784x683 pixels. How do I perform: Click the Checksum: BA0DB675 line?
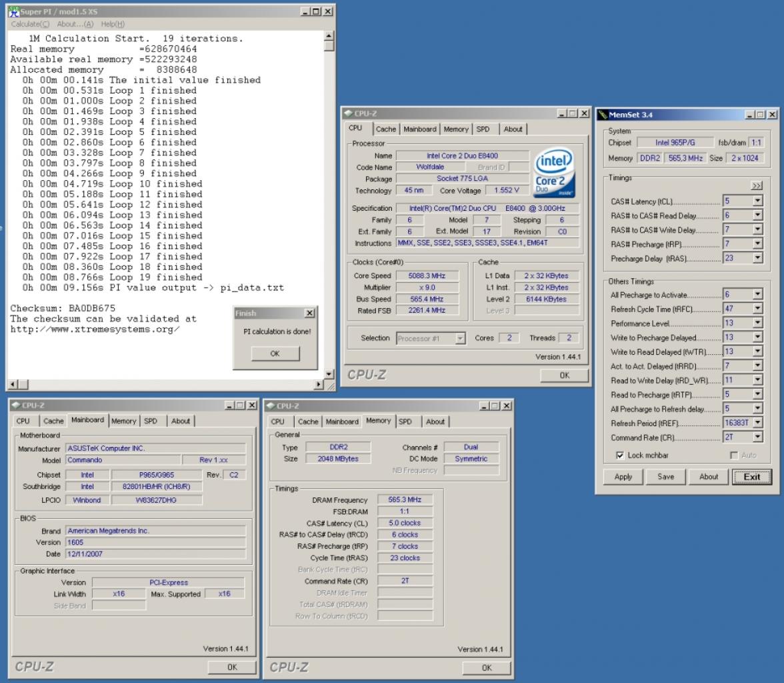pos(63,308)
